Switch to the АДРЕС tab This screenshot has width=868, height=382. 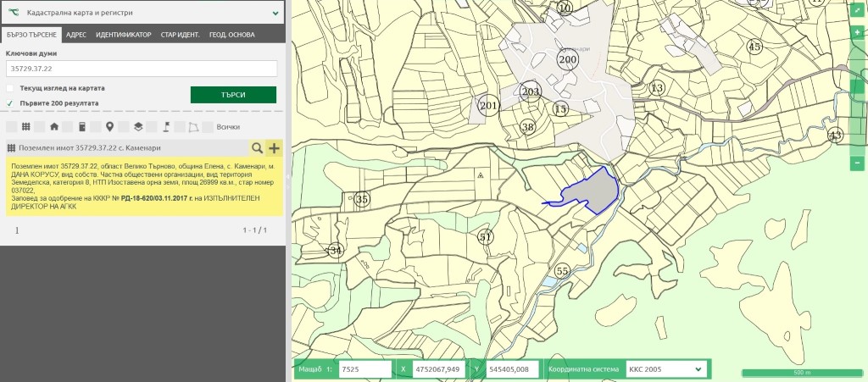75,35
